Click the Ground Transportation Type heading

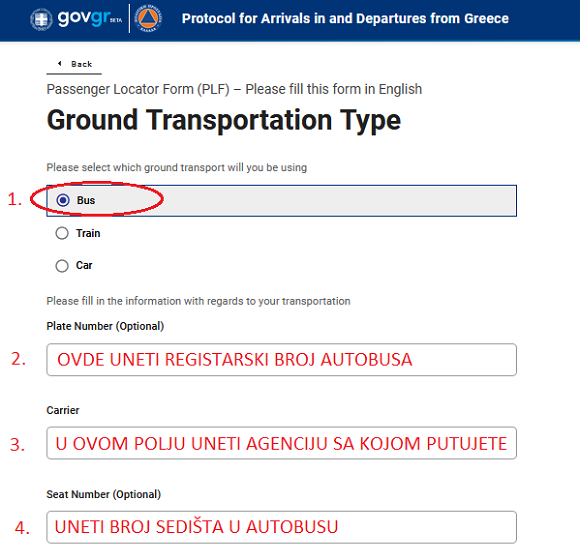[224, 120]
